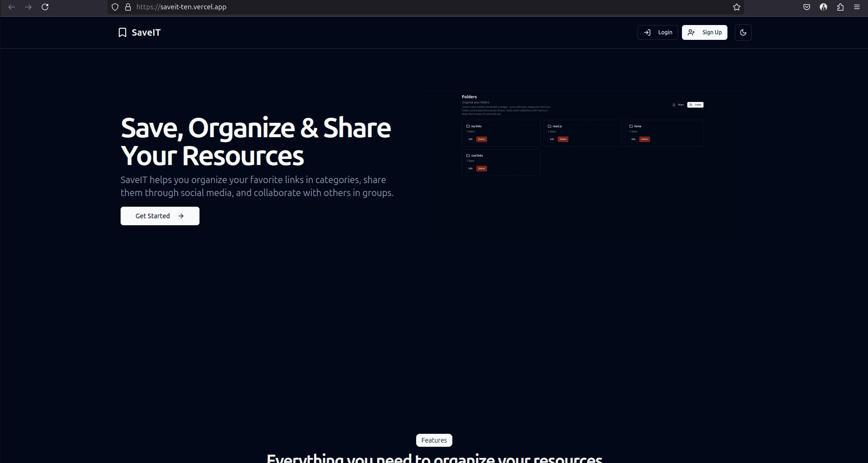Open the Save to Pocket icon
Screen dimensions: 868x463
(807, 7)
